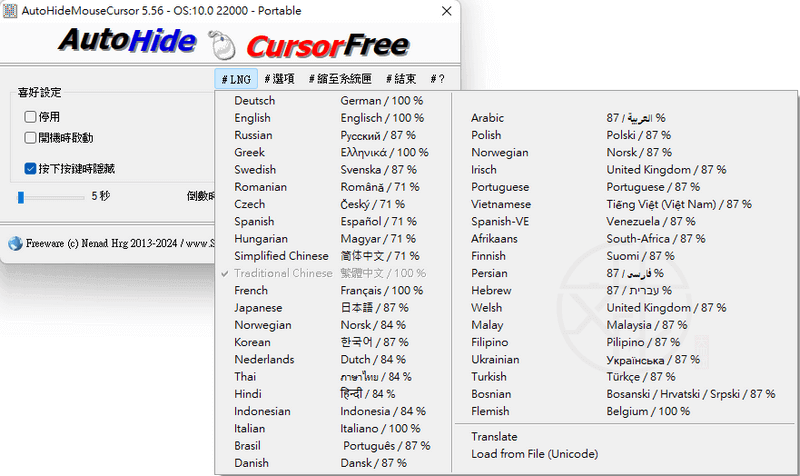Click the 5 秒 timer slider
The width and height of the screenshot is (800, 476).
click(x=51, y=197)
